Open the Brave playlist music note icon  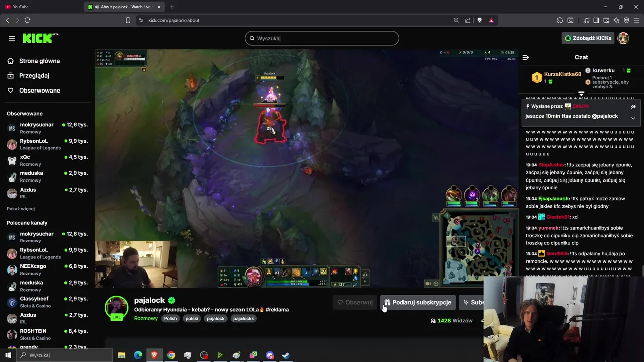click(586, 20)
